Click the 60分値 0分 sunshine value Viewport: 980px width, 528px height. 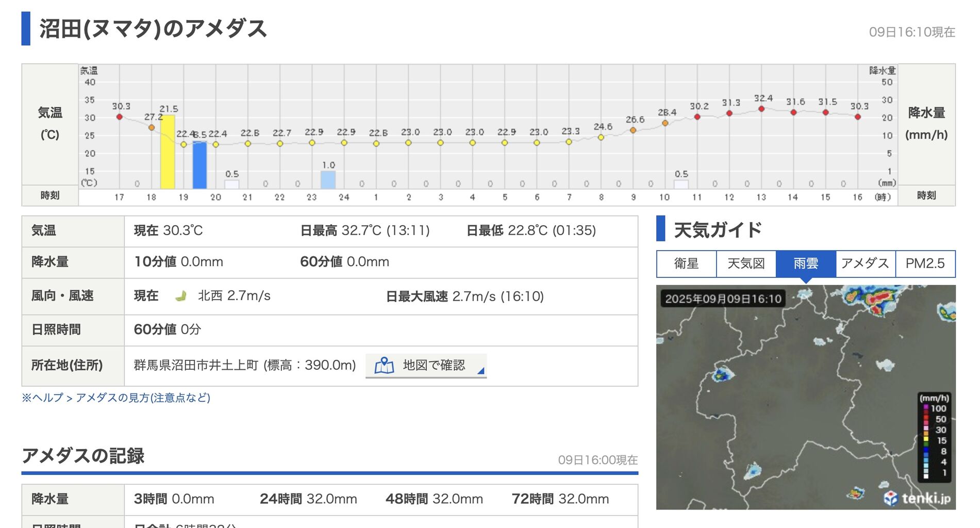pos(168,329)
